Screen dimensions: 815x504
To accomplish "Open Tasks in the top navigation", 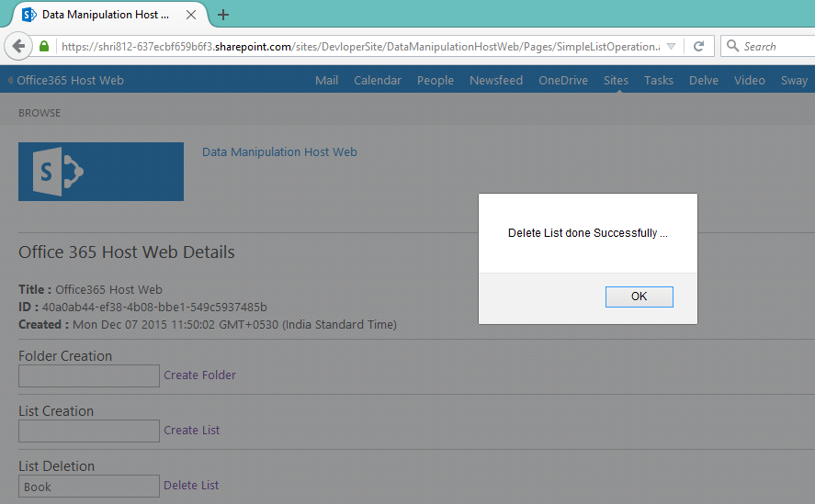I will (x=659, y=81).
